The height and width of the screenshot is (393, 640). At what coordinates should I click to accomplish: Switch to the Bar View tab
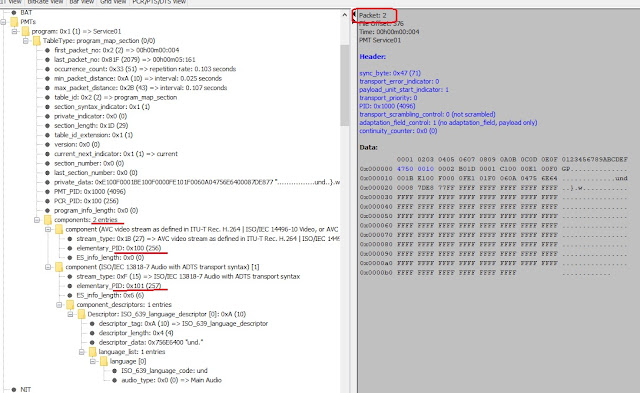click(x=82, y=2)
